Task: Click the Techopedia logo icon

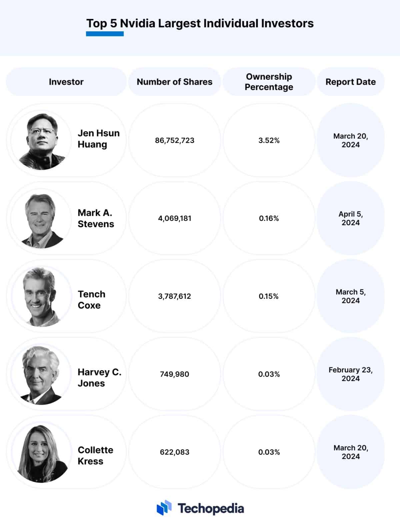Action: click(x=164, y=508)
